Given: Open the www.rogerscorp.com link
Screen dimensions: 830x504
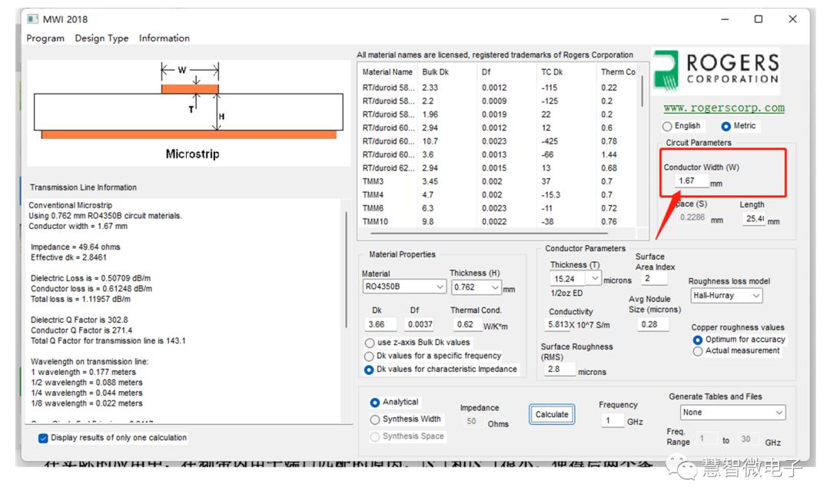Looking at the screenshot, I should [723, 108].
